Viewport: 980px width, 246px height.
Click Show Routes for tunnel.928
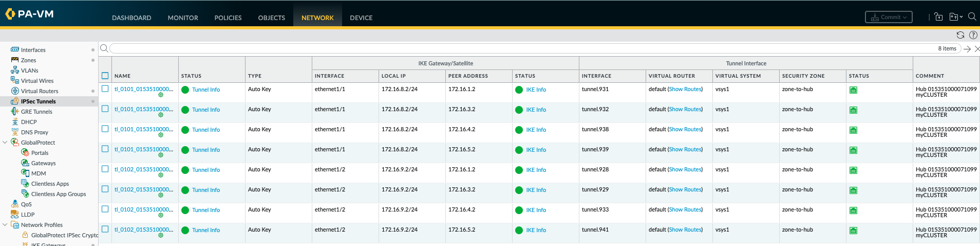685,169
